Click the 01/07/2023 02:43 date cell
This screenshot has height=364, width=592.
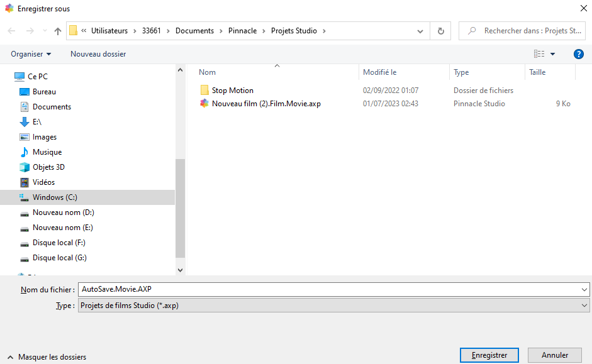pyautogui.click(x=391, y=104)
